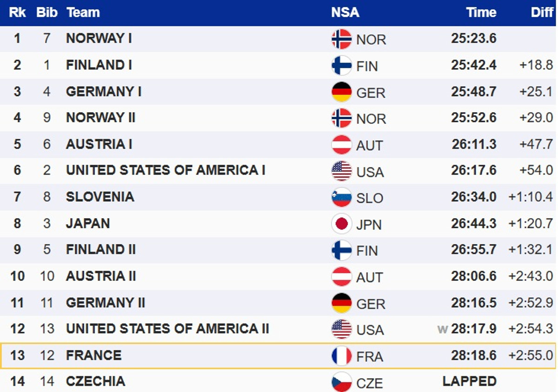Click the Germany flag icon beside GERMANY I

point(341,92)
